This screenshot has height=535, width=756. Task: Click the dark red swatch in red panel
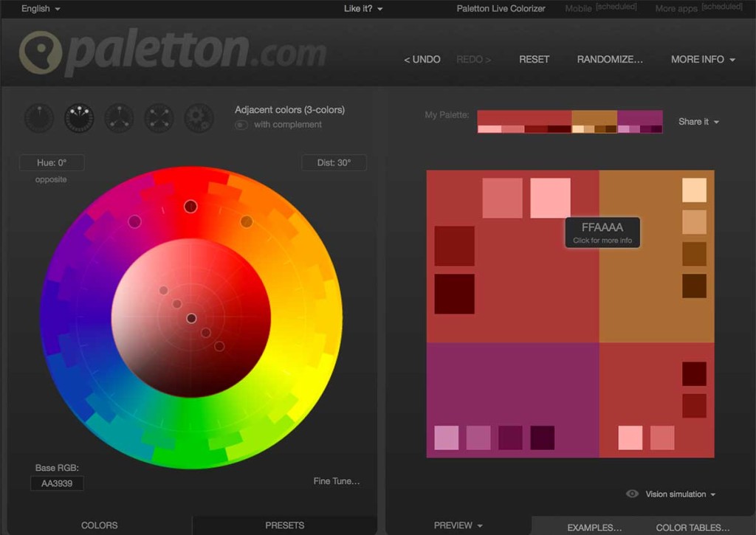point(454,246)
